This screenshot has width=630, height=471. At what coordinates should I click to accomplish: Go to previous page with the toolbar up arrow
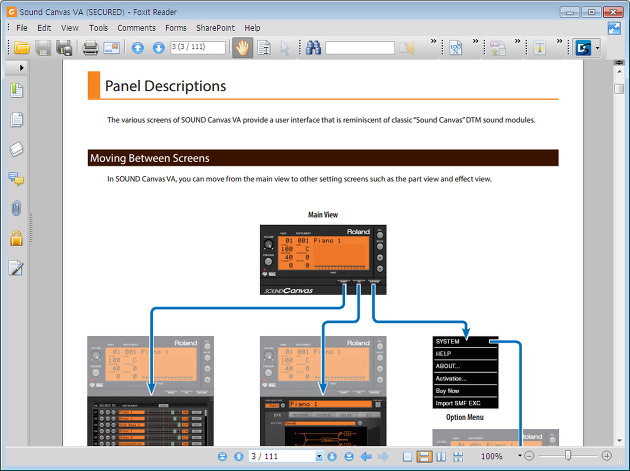tap(137, 48)
